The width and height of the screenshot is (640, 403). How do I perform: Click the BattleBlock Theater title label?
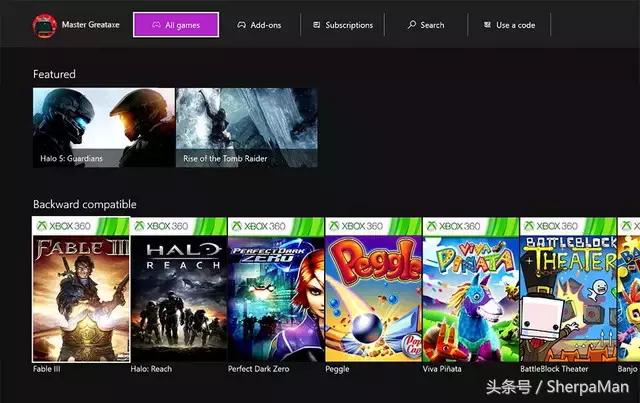tap(554, 369)
